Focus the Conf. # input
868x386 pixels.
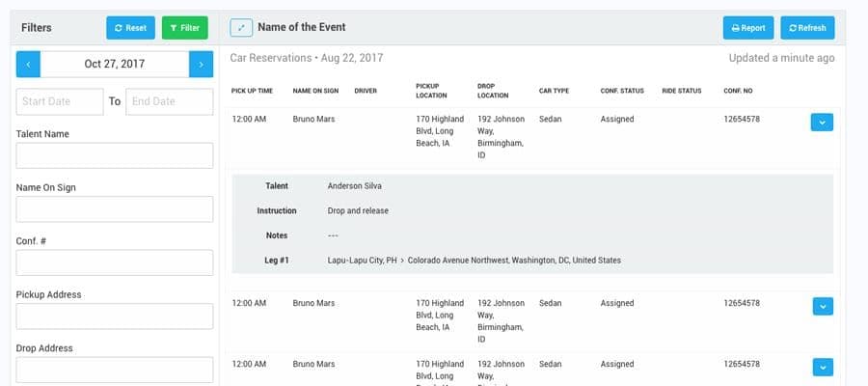tap(115, 262)
